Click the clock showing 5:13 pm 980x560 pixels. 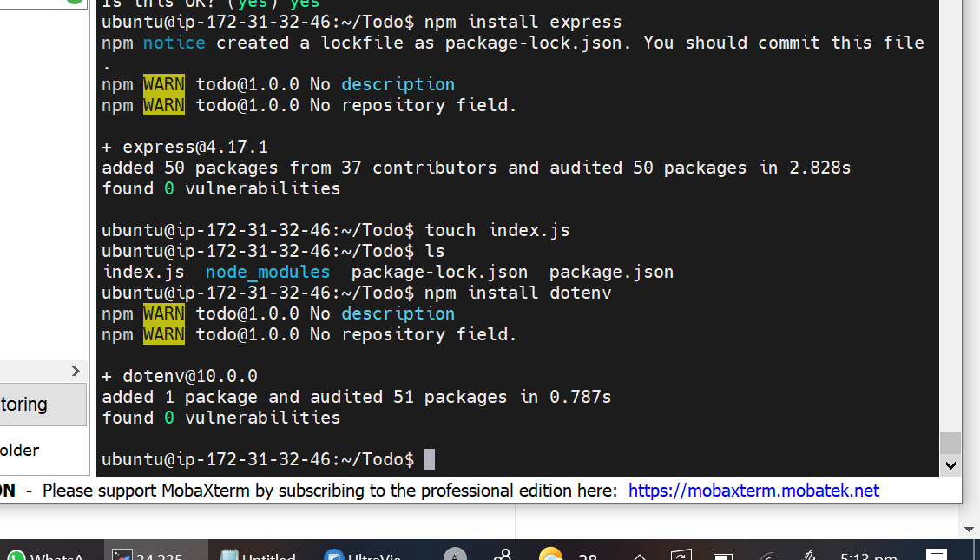pyautogui.click(x=868, y=556)
